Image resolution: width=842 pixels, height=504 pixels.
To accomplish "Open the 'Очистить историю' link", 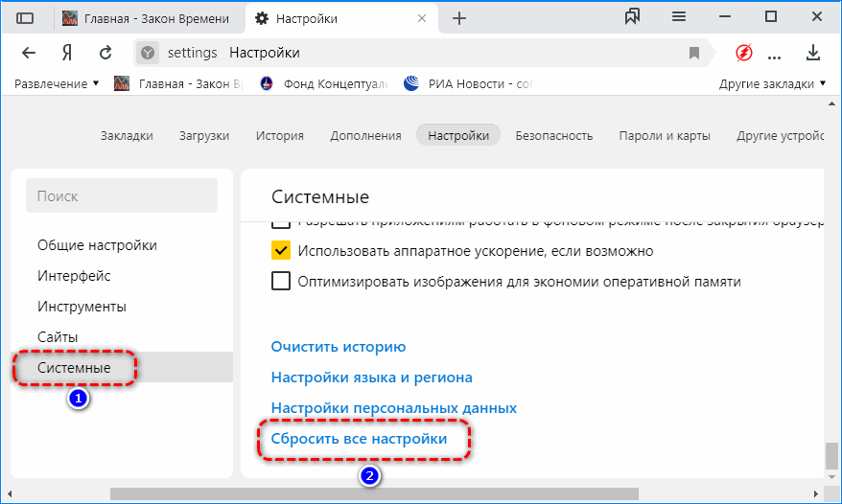I will [x=339, y=347].
